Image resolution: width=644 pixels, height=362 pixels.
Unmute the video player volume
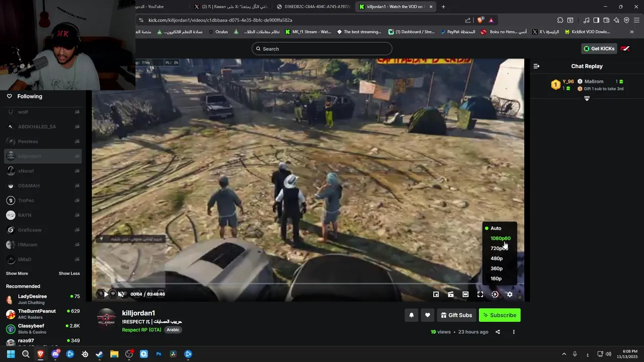pyautogui.click(x=121, y=294)
